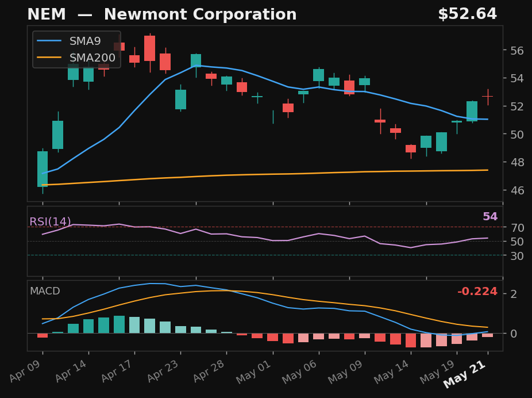Click the May 01 date label
This screenshot has width=532, height=398.
point(253,372)
